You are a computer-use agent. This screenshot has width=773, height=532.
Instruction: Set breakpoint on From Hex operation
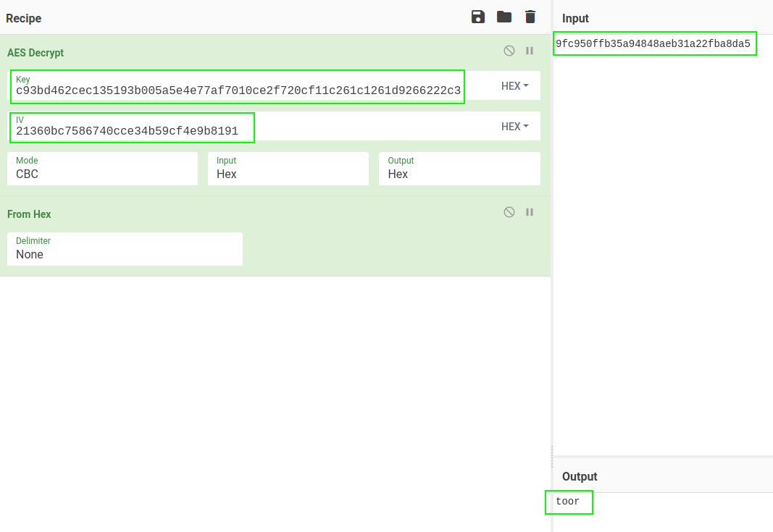coord(530,212)
